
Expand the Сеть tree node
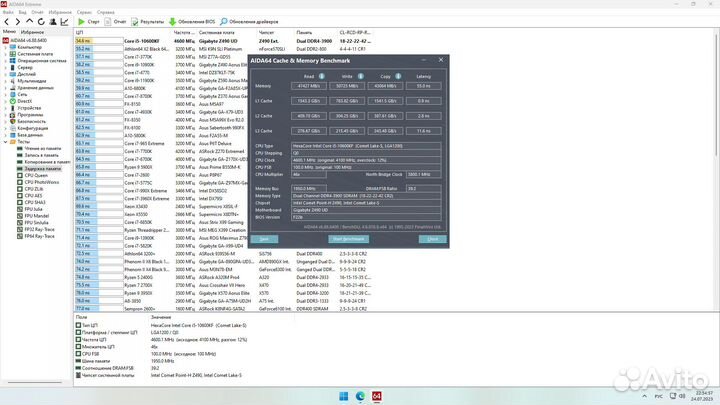tap(6, 94)
